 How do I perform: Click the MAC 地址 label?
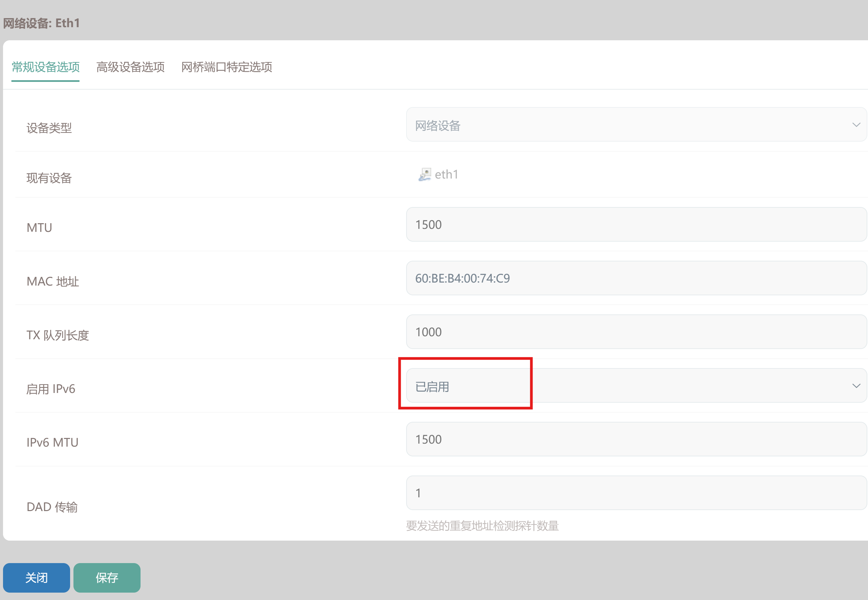[53, 281]
